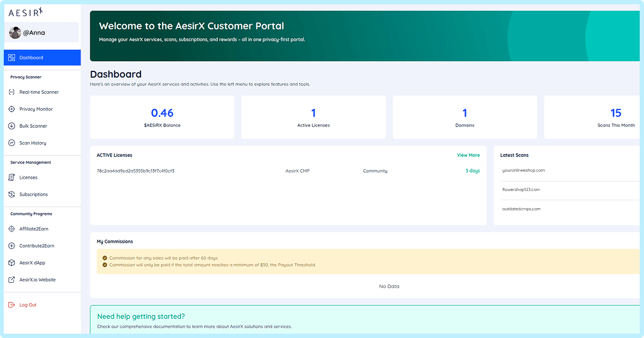Click the Licenses icon in sidebar

pos(12,178)
